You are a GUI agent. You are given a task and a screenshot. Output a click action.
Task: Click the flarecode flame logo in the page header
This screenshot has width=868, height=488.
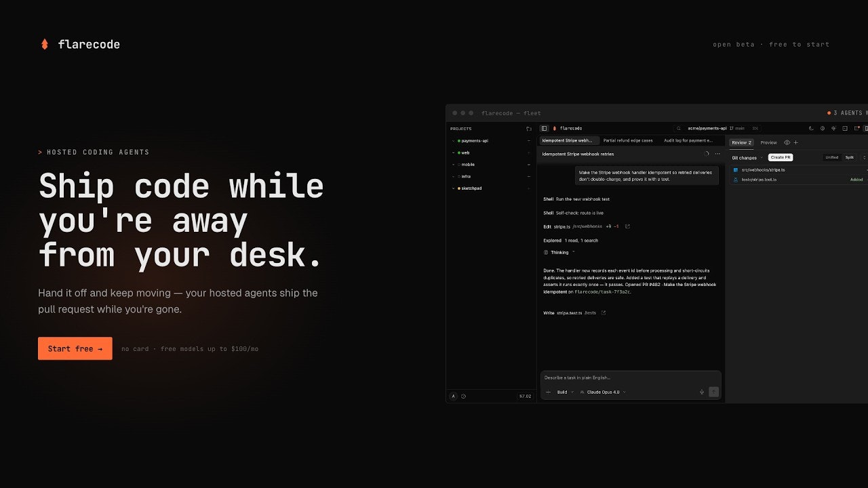coord(45,44)
